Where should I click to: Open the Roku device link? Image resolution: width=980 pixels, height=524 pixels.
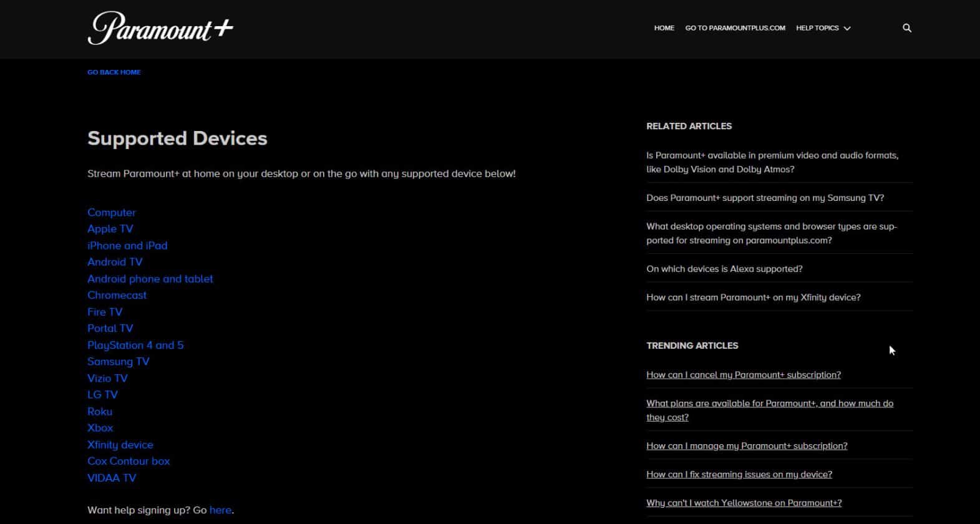(100, 412)
